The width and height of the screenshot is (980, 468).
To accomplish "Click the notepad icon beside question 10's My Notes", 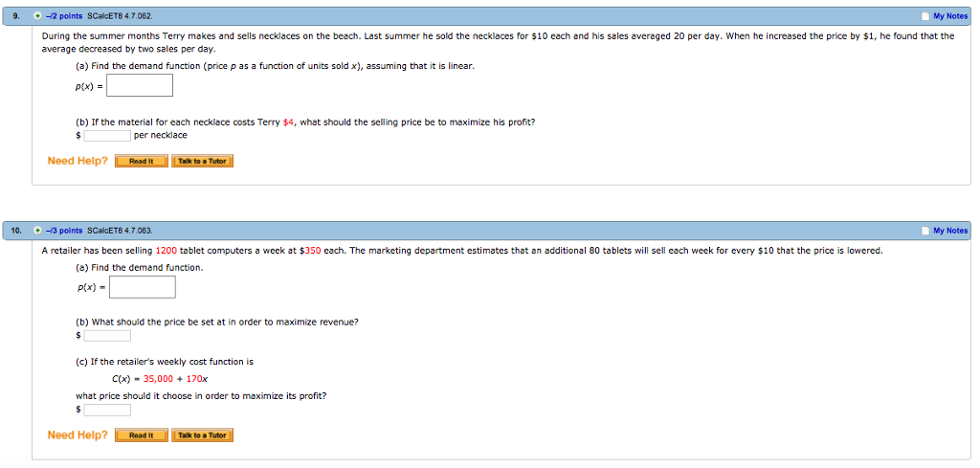I will [925, 231].
